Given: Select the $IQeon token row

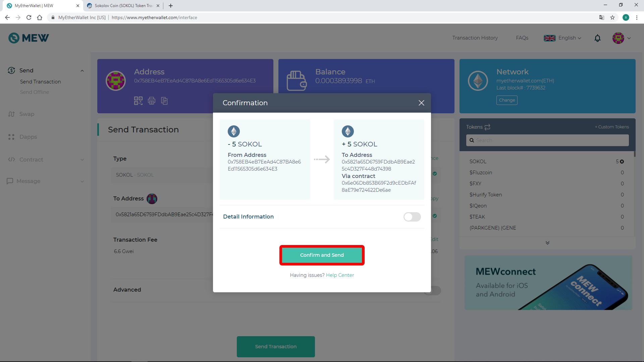Looking at the screenshot, I should click(547, 206).
